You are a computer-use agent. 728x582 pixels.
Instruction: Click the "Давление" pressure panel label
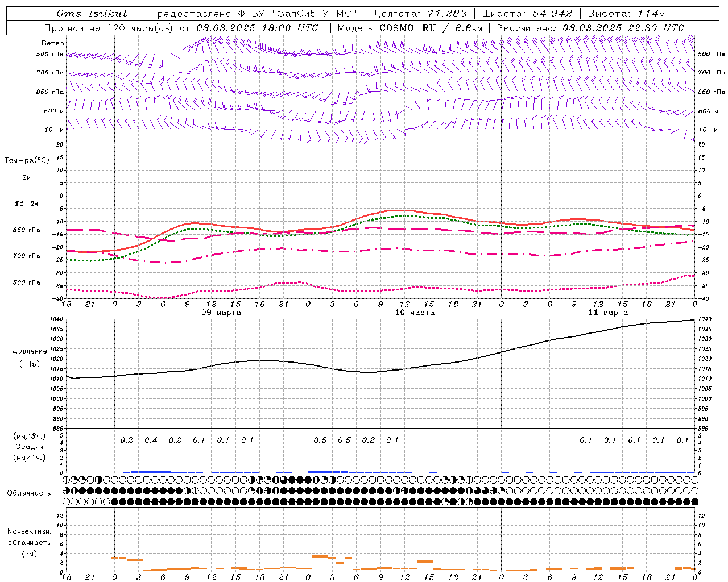[x=30, y=351]
